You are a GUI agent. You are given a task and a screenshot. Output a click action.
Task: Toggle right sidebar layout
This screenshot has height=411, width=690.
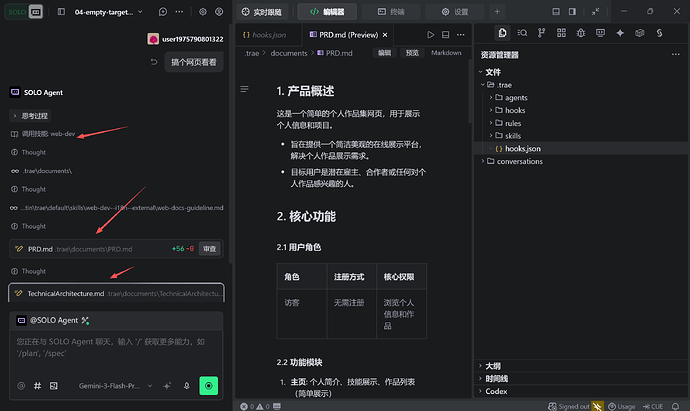tap(572, 12)
